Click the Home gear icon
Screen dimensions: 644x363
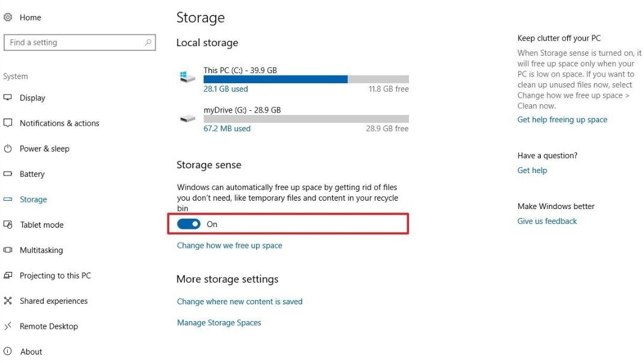click(8, 17)
